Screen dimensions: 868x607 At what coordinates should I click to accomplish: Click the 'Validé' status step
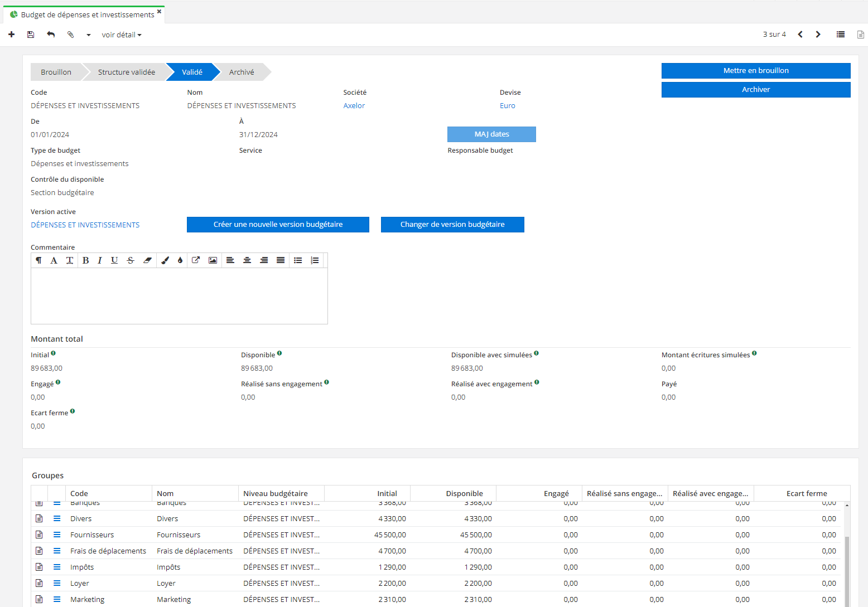coord(192,72)
